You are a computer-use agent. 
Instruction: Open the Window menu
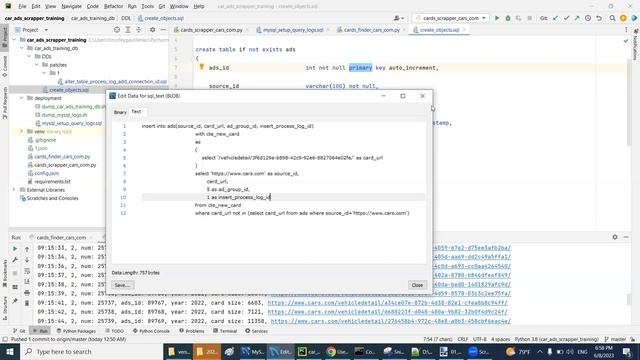coord(179,7)
